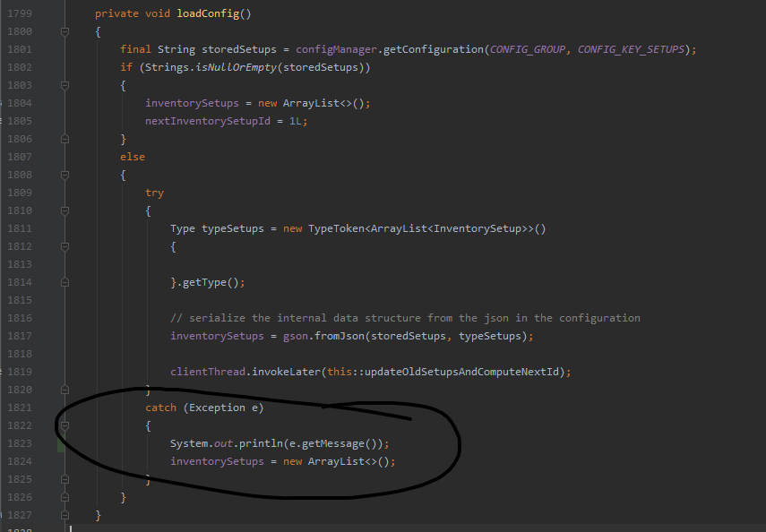
Task: Collapse the catch block fold icon at line 1822
Action: pyautogui.click(x=63, y=425)
